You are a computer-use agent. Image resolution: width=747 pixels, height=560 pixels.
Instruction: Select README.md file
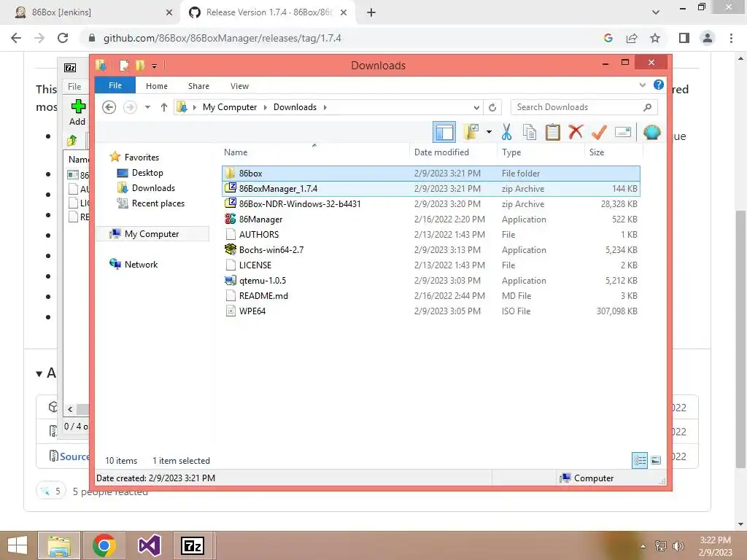(431, 296)
